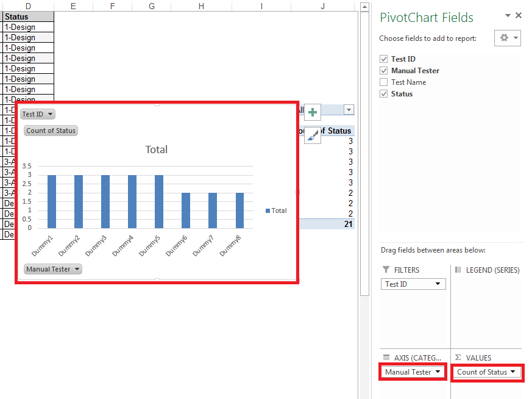Check the Test Name field checkbox
This screenshot has width=532, height=399.
(383, 82)
